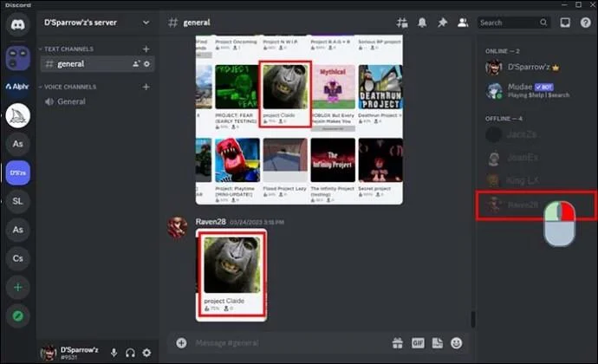Image resolution: width=598 pixels, height=364 pixels.
Task: Open the Threads icon in channel header
Action: point(402,23)
